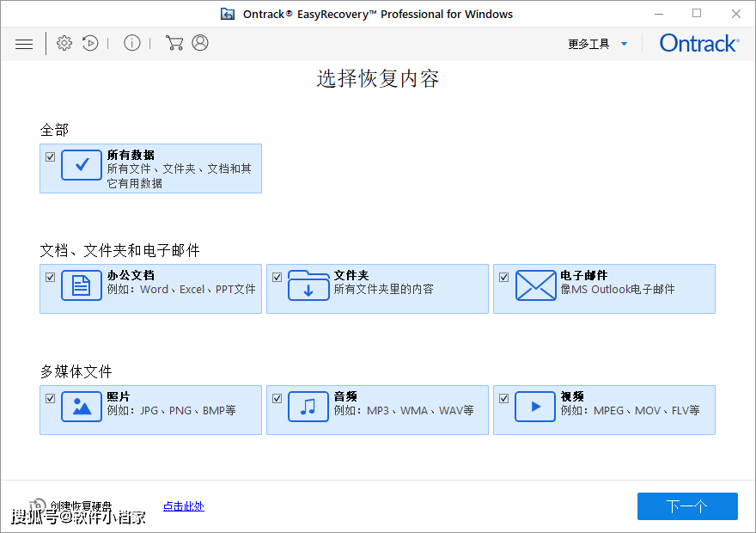The width and height of the screenshot is (756, 533).
Task: Click the 例如：MPEG、MOV、FLV等 description
Action: 631,410
